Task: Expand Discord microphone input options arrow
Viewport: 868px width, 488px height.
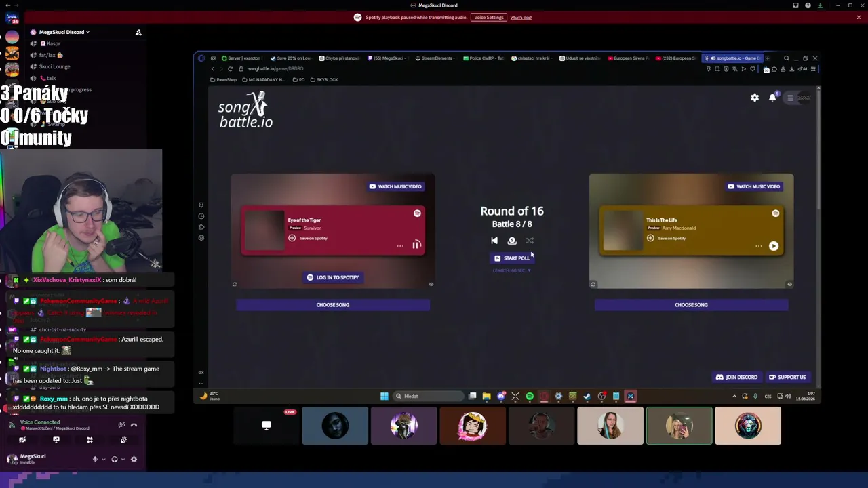Action: (103, 460)
